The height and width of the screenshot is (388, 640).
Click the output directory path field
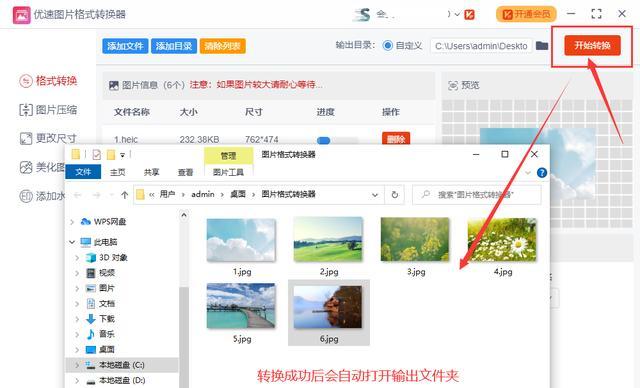(x=481, y=46)
